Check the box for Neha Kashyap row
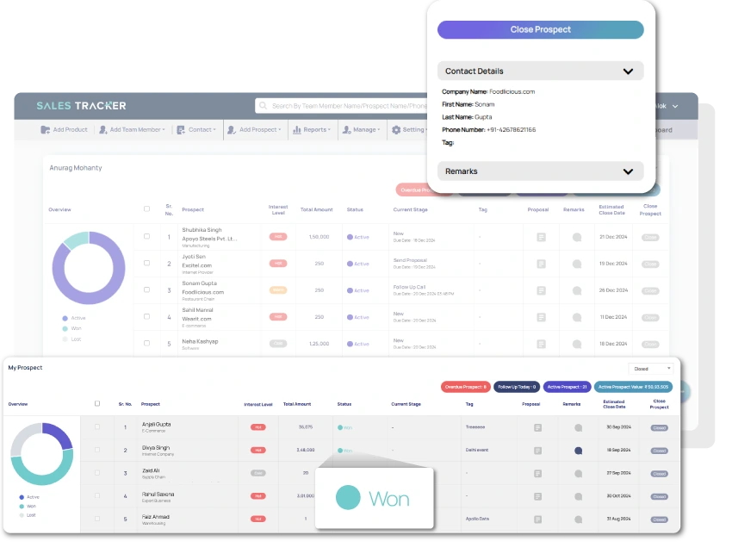This screenshot has width=732, height=560. point(146,343)
